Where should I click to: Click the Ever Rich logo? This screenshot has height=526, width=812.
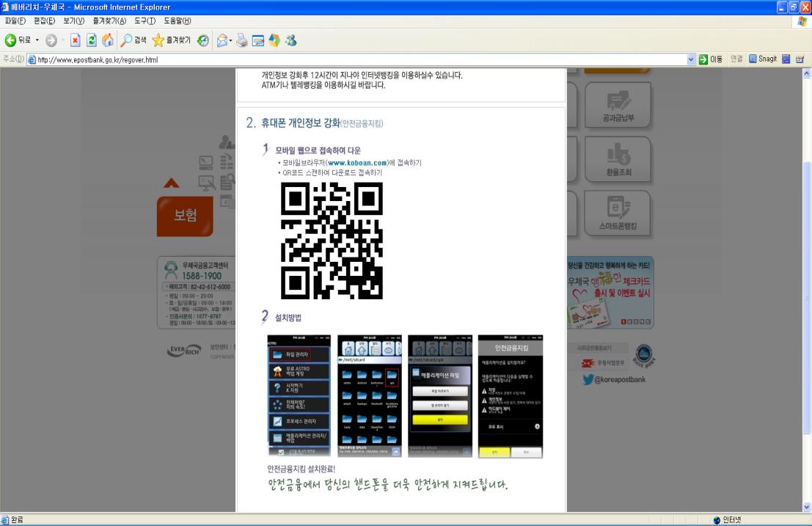(x=184, y=351)
